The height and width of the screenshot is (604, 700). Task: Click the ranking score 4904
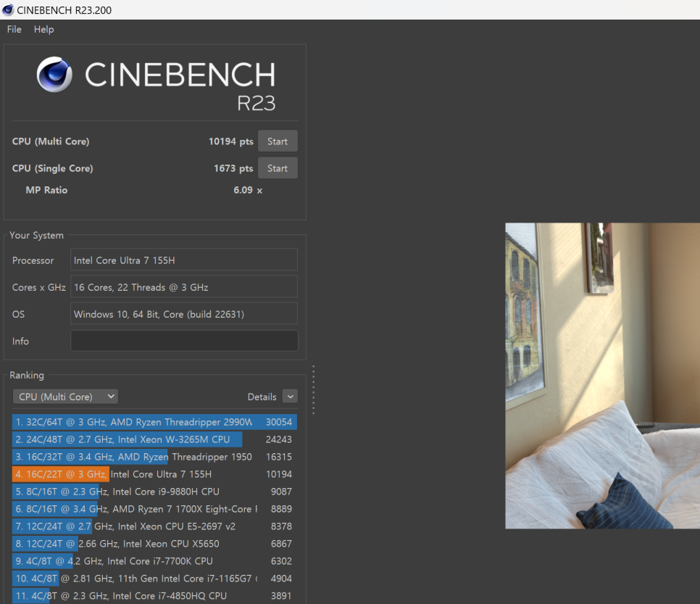281,579
